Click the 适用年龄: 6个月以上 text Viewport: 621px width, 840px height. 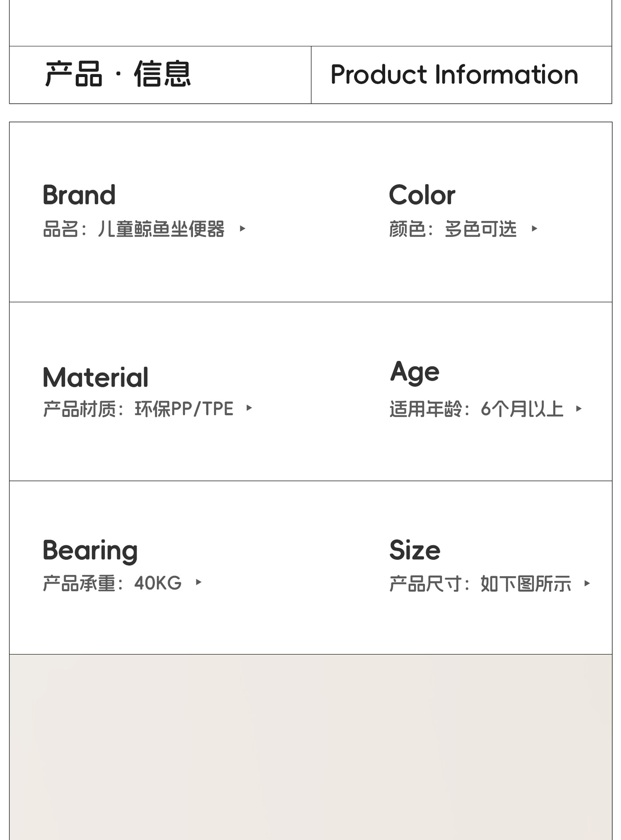(476, 409)
